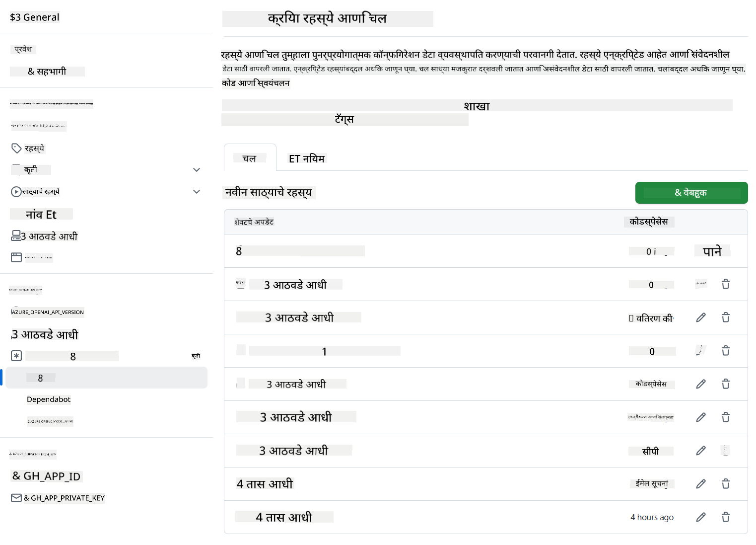
Task: Delete the secret in the कोडस्पेसेस row
Action: (x=726, y=384)
